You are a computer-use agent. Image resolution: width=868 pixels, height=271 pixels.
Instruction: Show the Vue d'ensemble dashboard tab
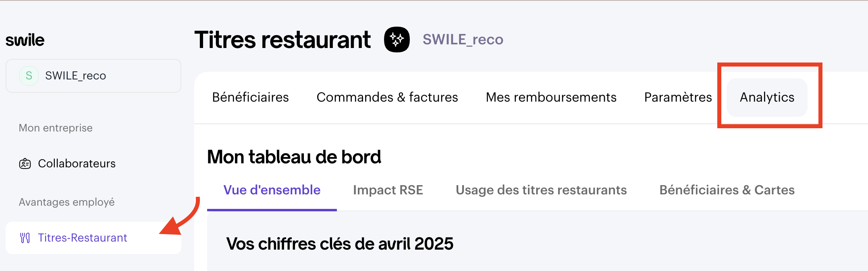pos(272,190)
